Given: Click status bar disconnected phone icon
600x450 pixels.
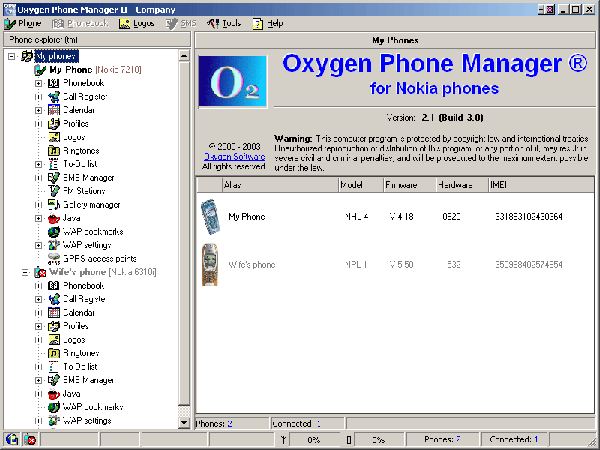Looking at the screenshot, I should pos(29,440).
